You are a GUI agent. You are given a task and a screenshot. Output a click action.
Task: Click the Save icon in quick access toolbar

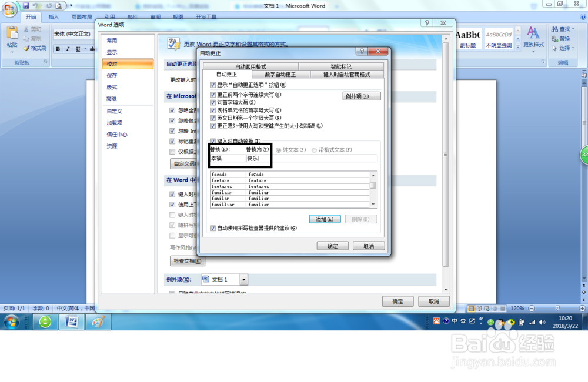pos(26,6)
